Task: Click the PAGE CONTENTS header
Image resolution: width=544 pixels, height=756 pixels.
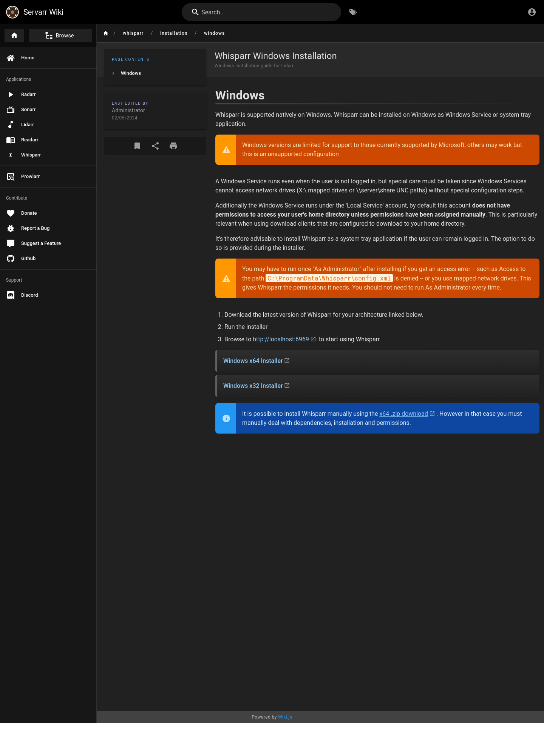Action: (130, 60)
